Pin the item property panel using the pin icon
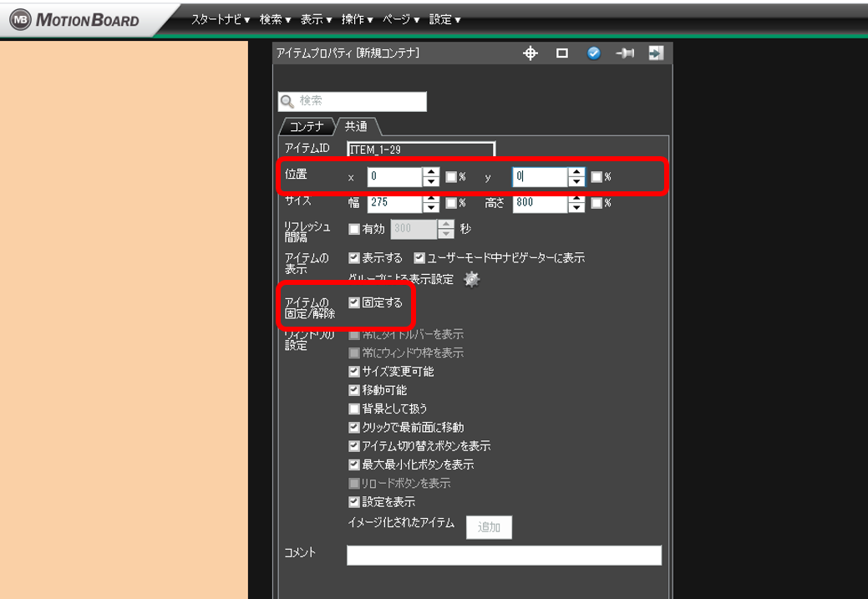 tap(626, 52)
